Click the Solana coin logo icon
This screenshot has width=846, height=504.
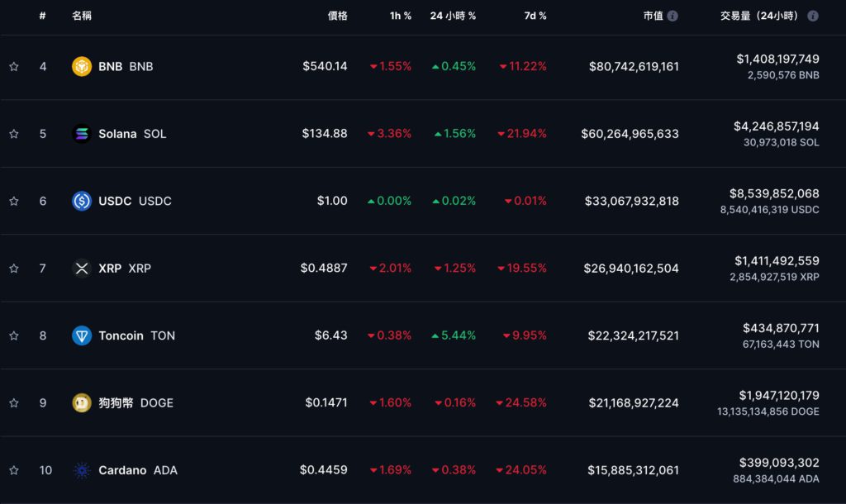coord(82,134)
